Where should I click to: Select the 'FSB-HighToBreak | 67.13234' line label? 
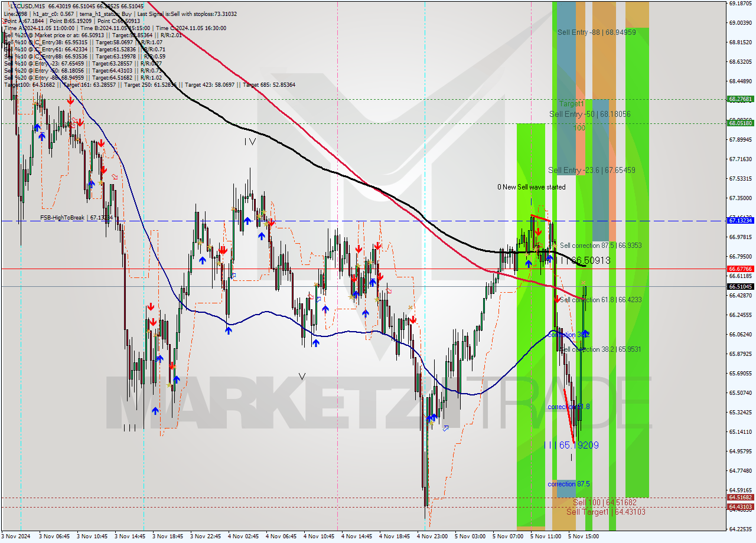click(76, 217)
